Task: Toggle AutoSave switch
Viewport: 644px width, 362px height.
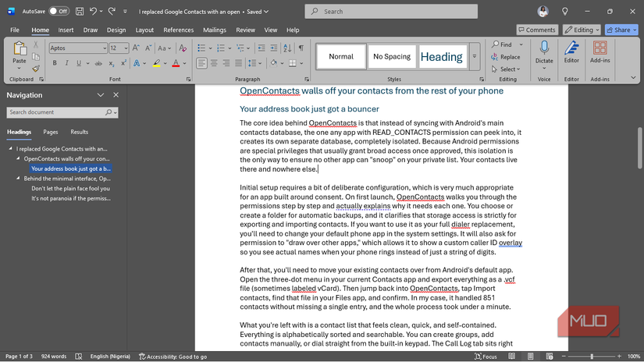Action: 59,12
